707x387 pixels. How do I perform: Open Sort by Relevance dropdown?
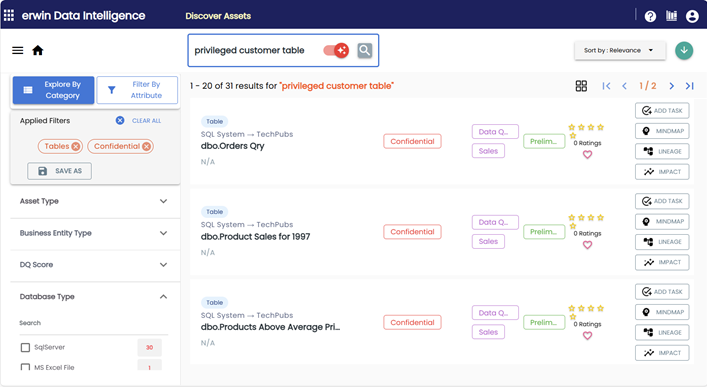(620, 51)
